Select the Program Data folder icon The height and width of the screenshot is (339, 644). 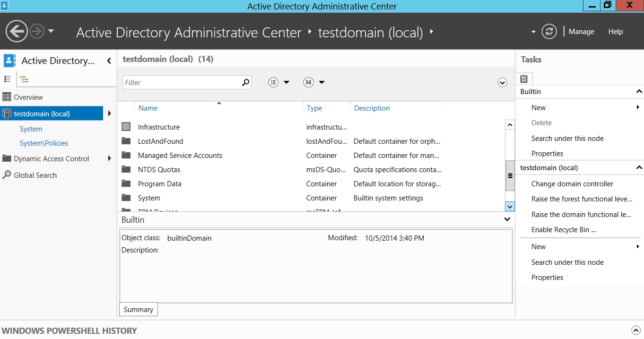tap(126, 183)
